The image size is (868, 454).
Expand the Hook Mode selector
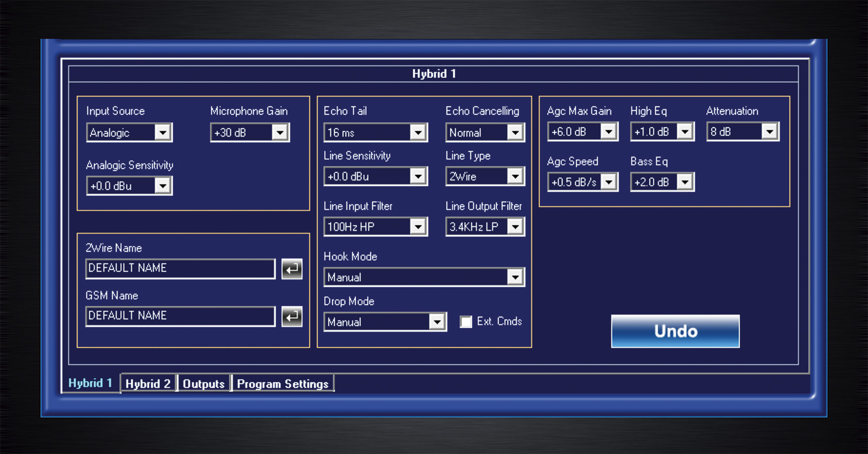[x=515, y=277]
